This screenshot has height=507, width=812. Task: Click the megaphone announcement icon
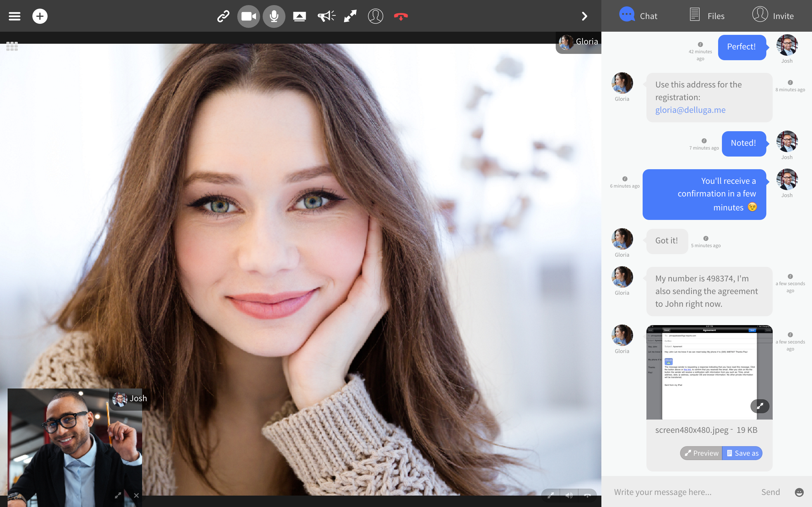click(x=326, y=16)
